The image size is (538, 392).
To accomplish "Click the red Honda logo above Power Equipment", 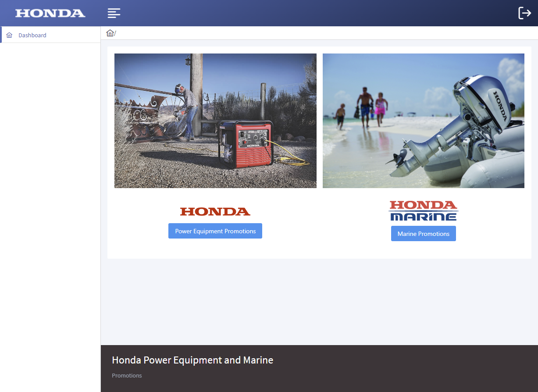I will click(x=215, y=211).
